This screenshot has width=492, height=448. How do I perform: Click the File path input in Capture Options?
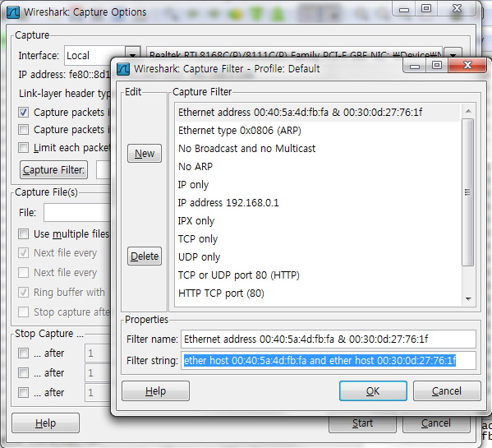coord(77,213)
